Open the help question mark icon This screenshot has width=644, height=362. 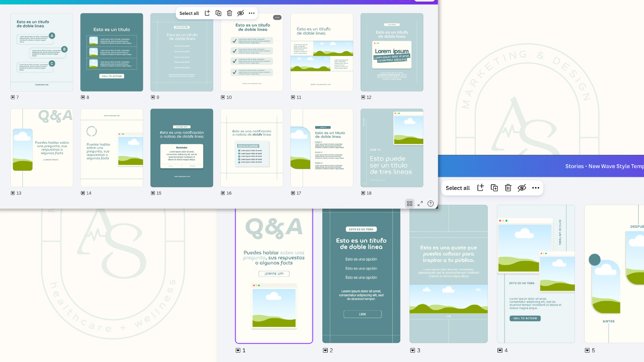click(431, 203)
